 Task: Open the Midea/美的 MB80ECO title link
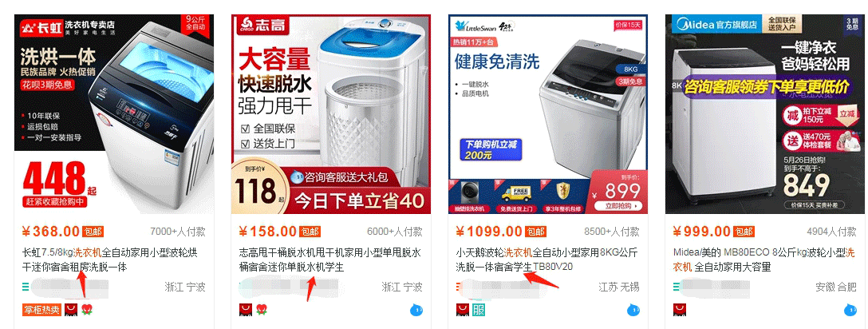[x=764, y=260]
